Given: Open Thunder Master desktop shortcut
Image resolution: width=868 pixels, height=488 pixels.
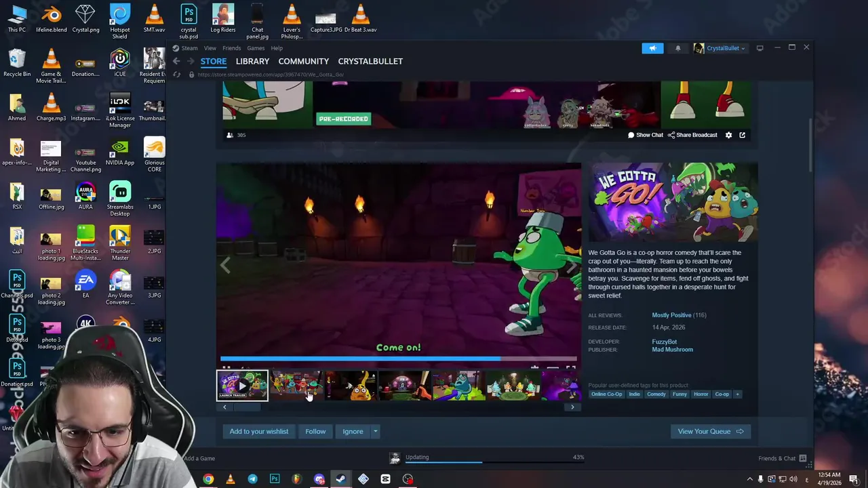Looking at the screenshot, I should coord(120,243).
